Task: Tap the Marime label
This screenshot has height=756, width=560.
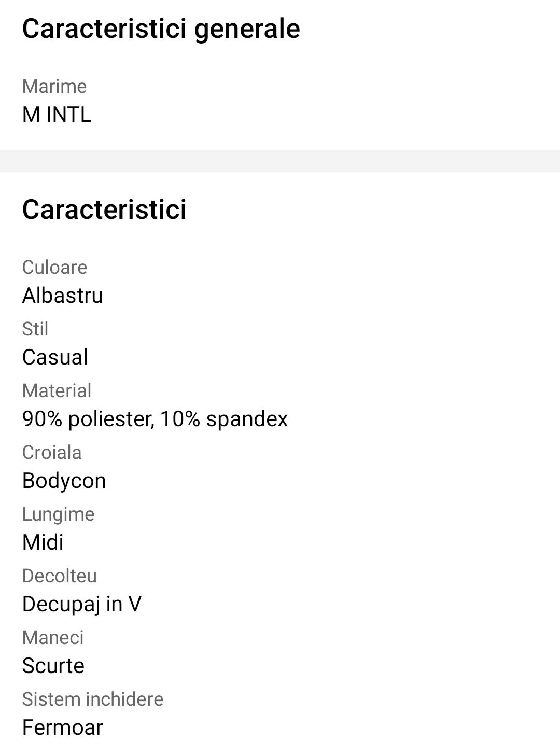Action: point(54,86)
